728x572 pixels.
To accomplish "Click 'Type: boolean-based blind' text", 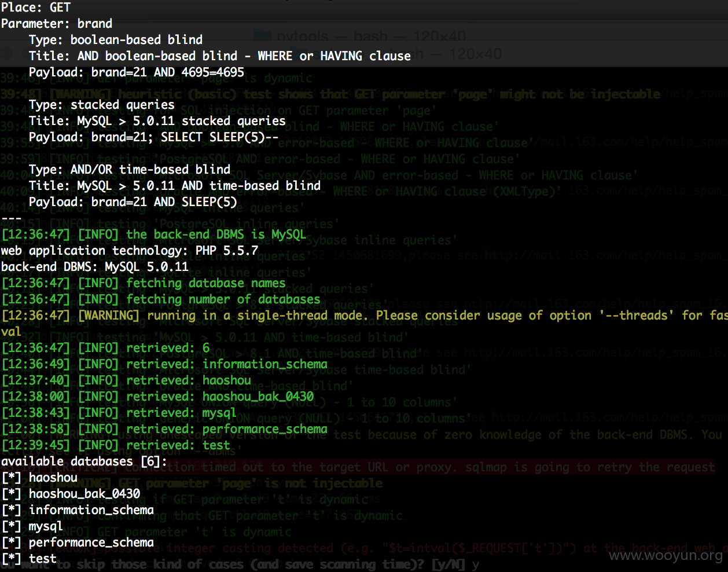I will [116, 40].
